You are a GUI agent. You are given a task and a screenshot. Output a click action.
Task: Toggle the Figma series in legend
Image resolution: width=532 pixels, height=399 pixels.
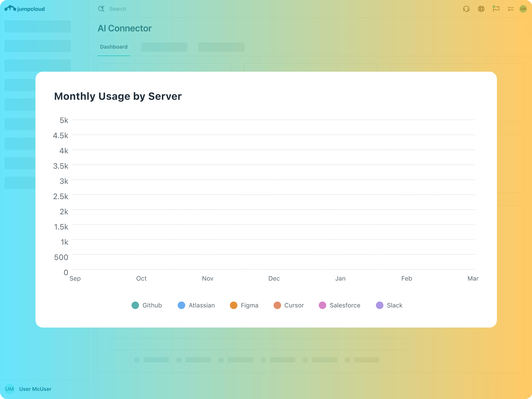pyautogui.click(x=244, y=305)
